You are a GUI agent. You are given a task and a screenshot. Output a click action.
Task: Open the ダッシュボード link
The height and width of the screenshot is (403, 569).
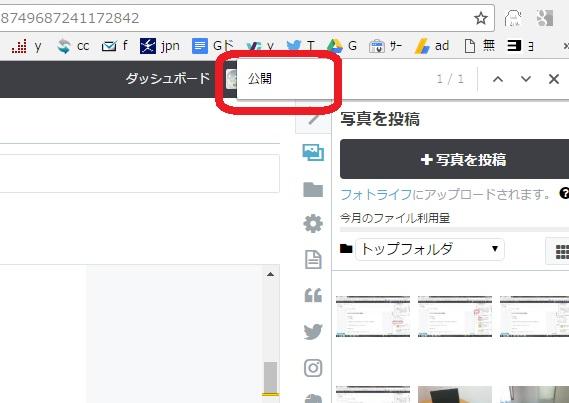168,78
